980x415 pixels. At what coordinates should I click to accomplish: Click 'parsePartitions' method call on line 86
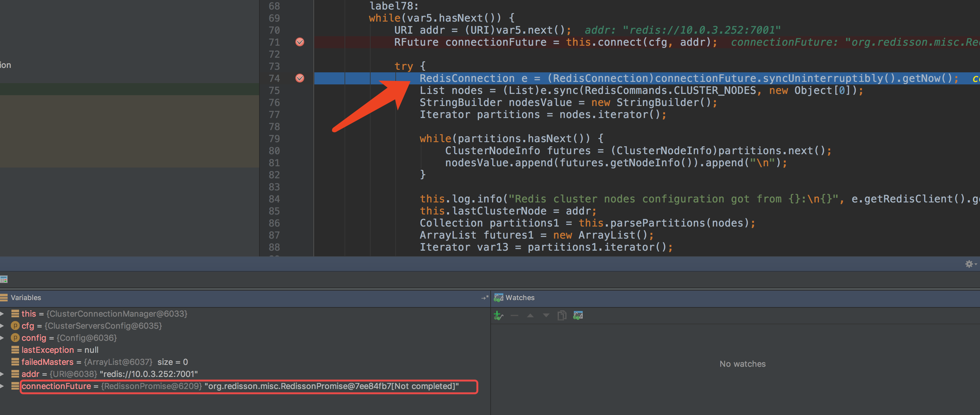658,223
